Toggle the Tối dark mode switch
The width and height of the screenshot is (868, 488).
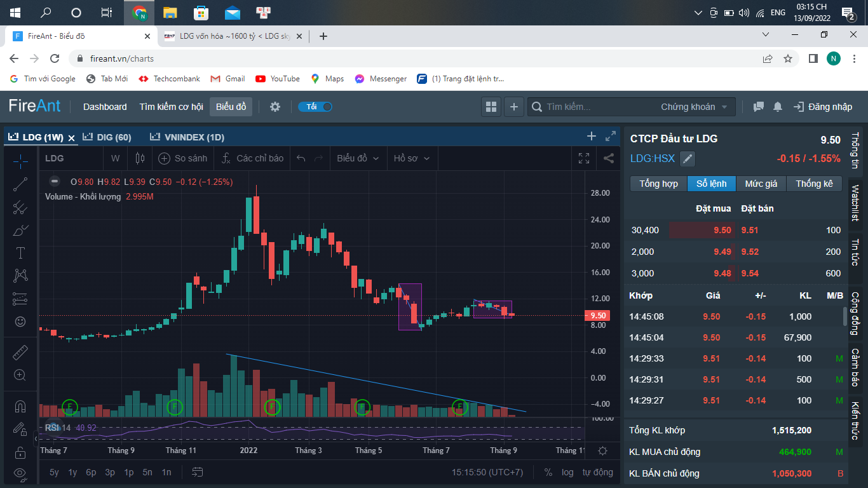pyautogui.click(x=315, y=107)
